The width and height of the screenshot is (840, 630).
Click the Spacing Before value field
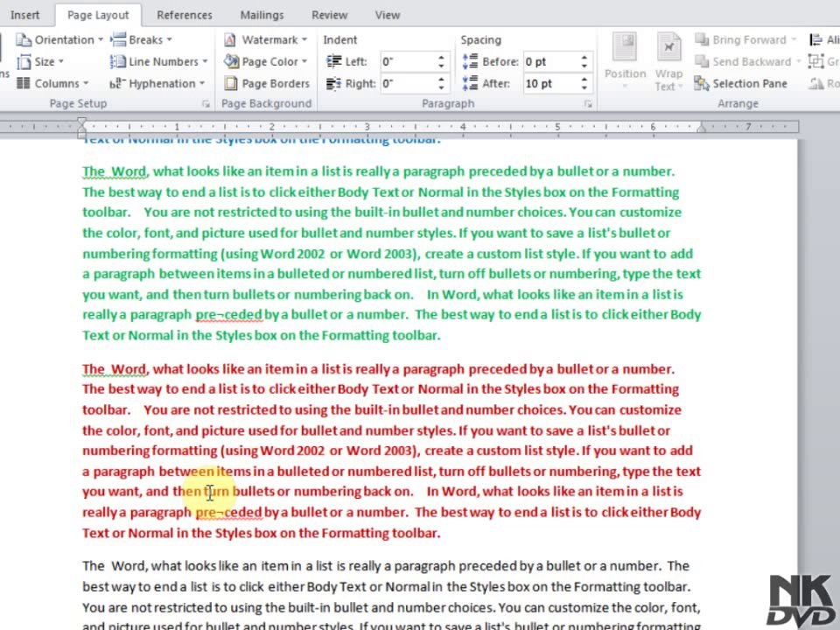[549, 61]
